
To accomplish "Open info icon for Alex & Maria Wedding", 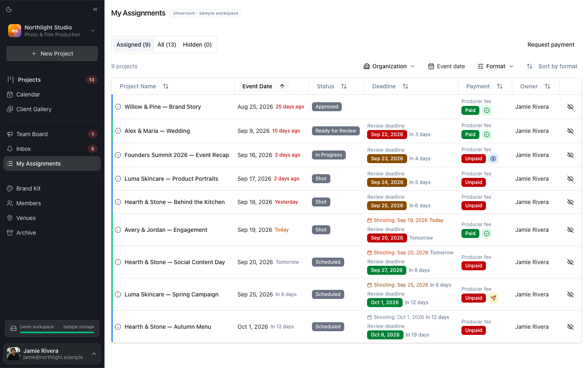I will click(x=118, y=131).
